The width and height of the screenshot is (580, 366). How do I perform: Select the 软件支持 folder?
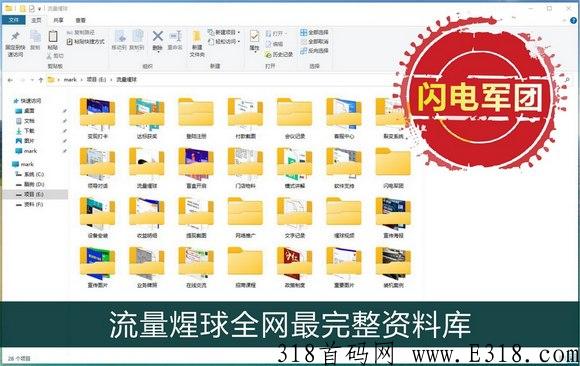[344, 168]
